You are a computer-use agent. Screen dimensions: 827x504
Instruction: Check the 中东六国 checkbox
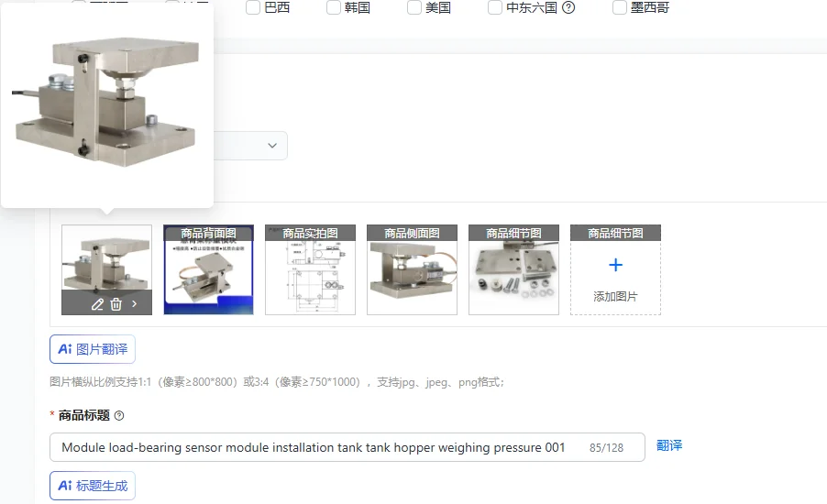pos(495,7)
